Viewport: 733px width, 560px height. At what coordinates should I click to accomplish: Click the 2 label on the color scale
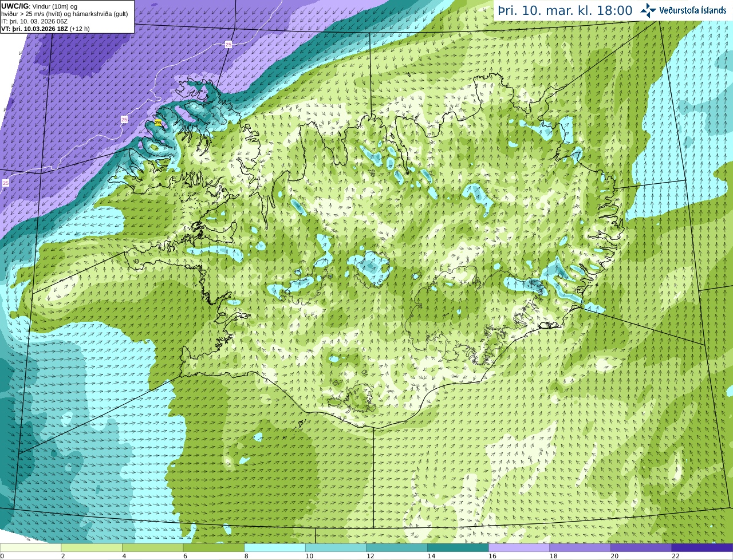pos(63,556)
